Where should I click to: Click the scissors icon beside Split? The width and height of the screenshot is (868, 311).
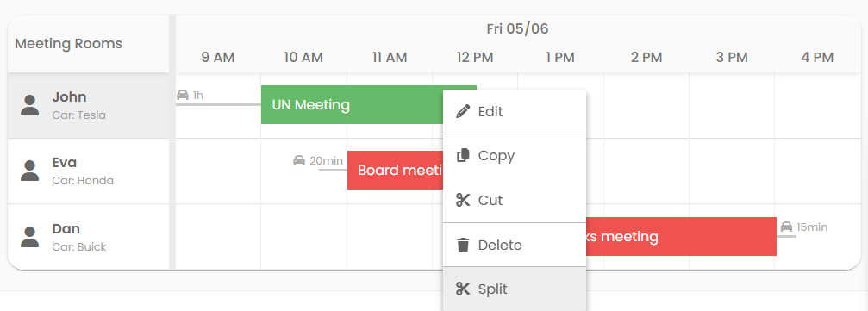coord(463,289)
